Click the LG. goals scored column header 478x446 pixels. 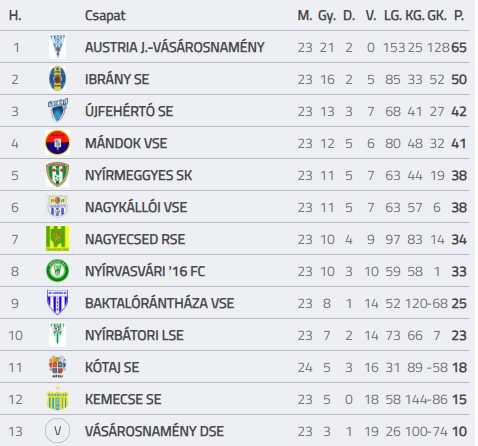point(393,15)
